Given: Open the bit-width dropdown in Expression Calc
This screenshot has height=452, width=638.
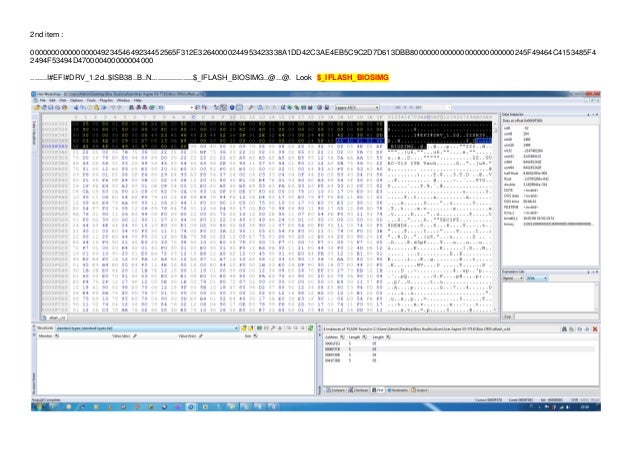Looking at the screenshot, I should [537, 278].
